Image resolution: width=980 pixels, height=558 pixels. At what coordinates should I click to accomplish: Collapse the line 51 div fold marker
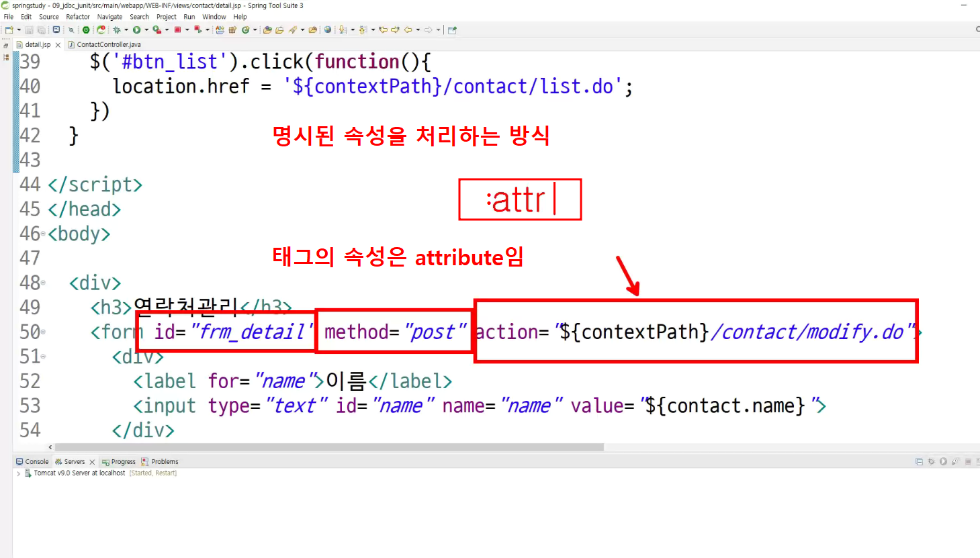click(43, 357)
